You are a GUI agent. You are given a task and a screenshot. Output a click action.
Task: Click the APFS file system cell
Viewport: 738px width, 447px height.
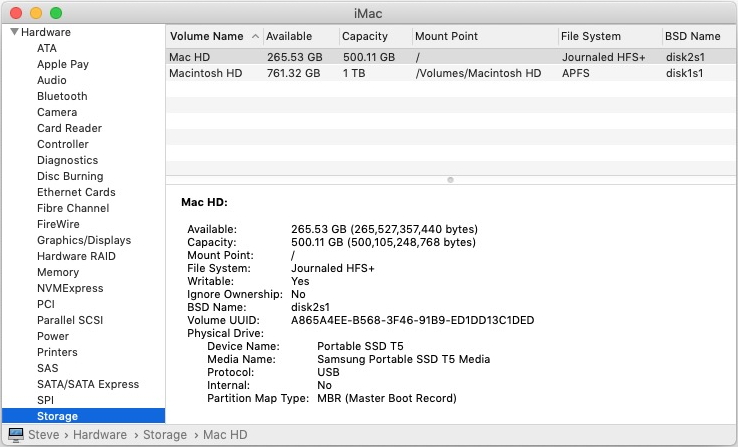576,73
